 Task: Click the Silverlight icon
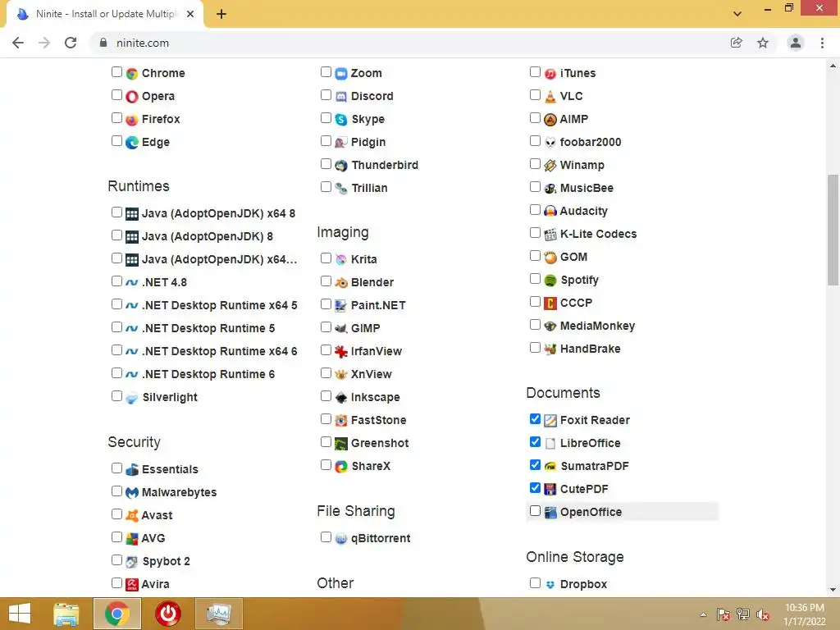coord(132,398)
